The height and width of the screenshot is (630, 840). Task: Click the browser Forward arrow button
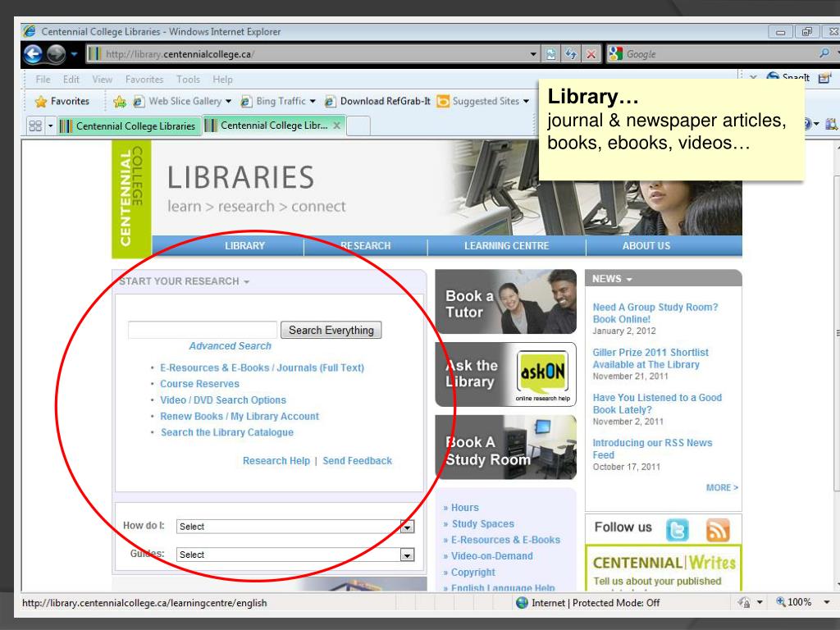[x=56, y=54]
